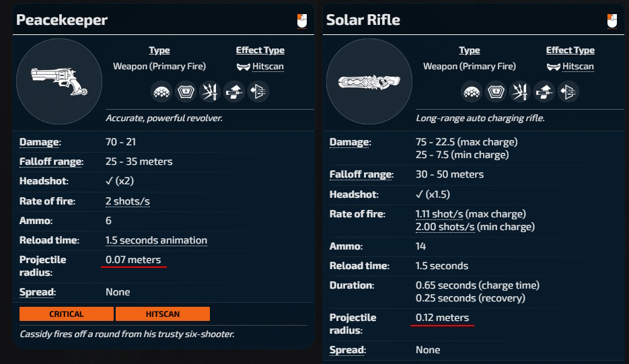
Task: Click the Peacekeeper card title
Action: click(x=62, y=20)
